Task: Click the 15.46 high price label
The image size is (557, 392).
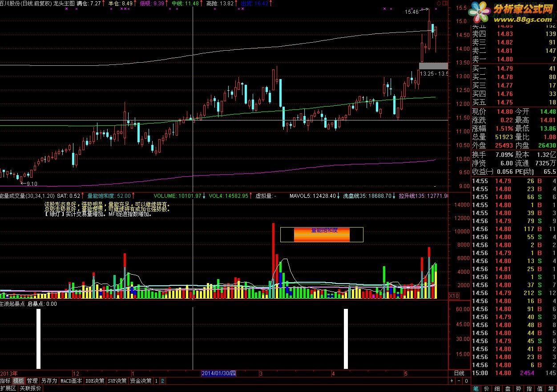Action: [x=412, y=12]
